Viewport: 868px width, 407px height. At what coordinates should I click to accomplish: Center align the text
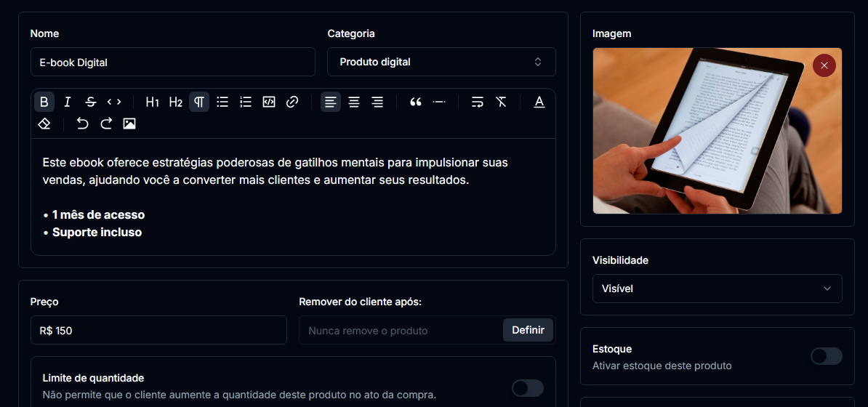[354, 102]
